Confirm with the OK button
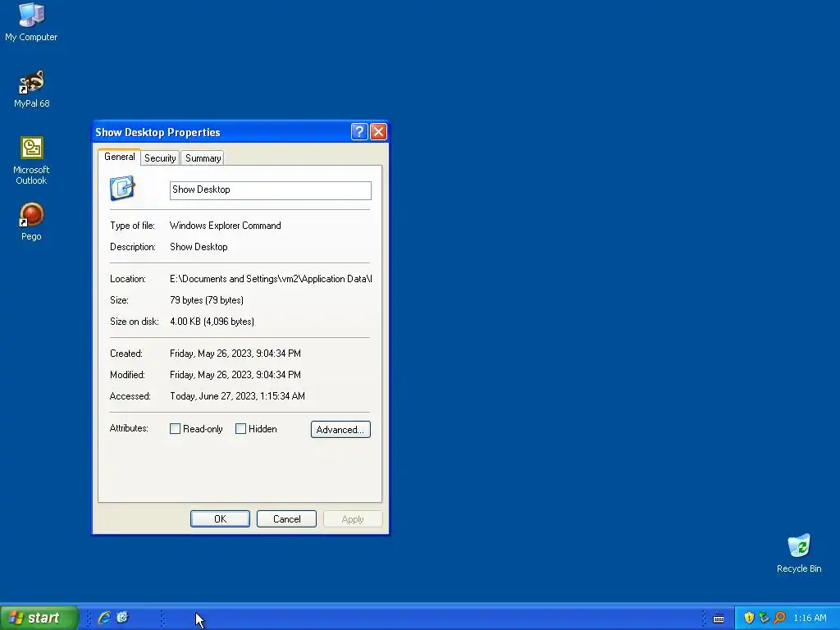This screenshot has height=630, width=840. (x=220, y=519)
